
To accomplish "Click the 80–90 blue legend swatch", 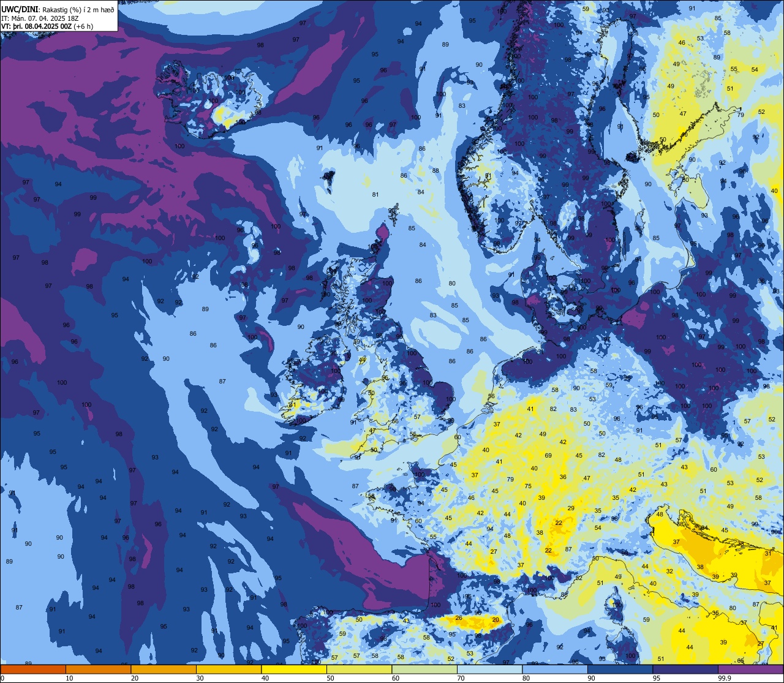I will coord(555,669).
